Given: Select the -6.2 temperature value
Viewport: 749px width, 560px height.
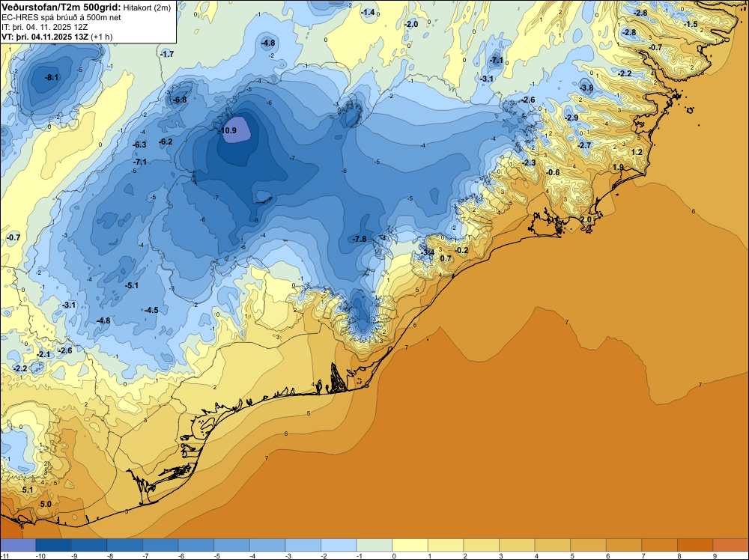Looking at the screenshot, I should pos(166,141).
